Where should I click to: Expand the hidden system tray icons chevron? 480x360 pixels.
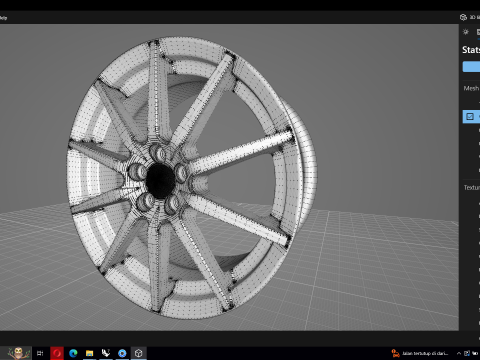[459, 353]
